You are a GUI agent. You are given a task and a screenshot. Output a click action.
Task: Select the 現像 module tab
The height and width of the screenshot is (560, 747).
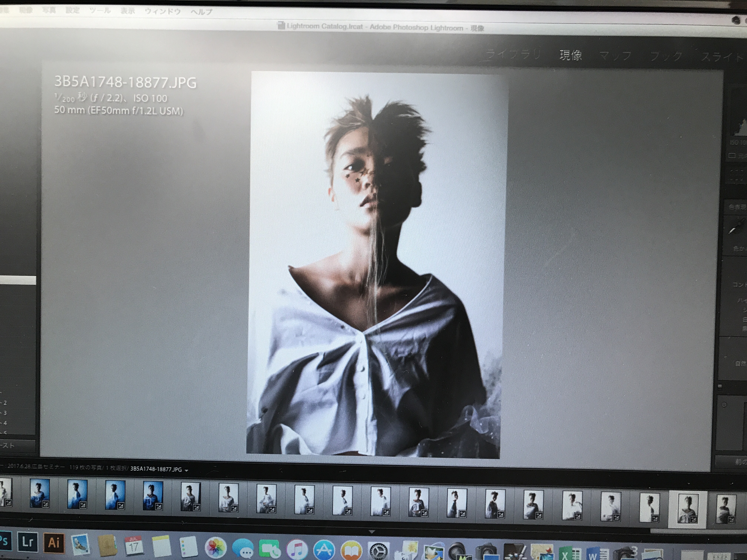coord(571,55)
